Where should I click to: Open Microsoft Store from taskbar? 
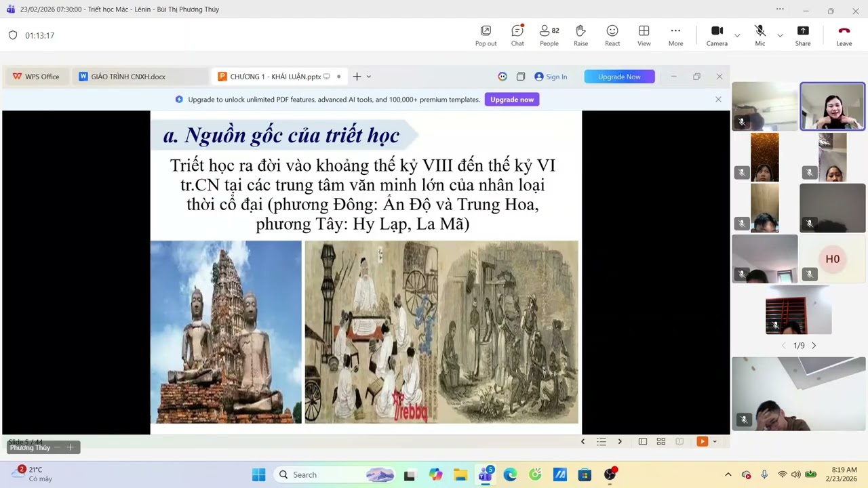point(585,474)
